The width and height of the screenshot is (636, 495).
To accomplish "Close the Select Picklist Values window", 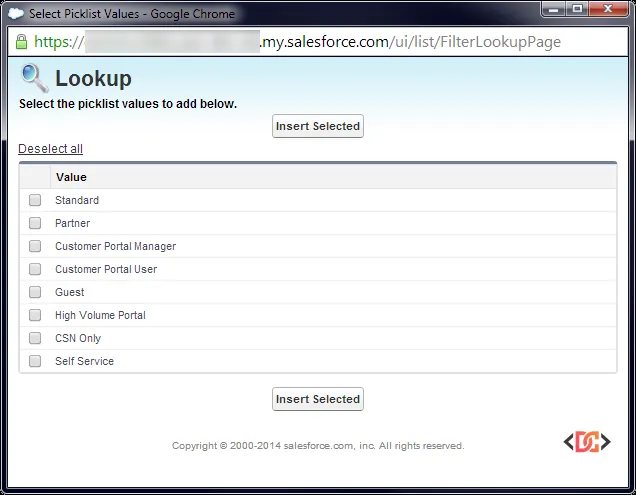I will coord(608,9).
